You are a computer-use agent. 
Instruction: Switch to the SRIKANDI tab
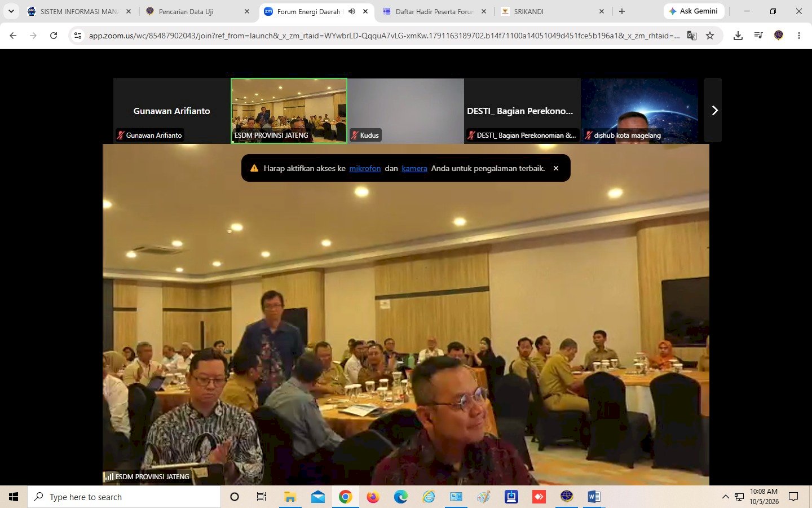552,11
